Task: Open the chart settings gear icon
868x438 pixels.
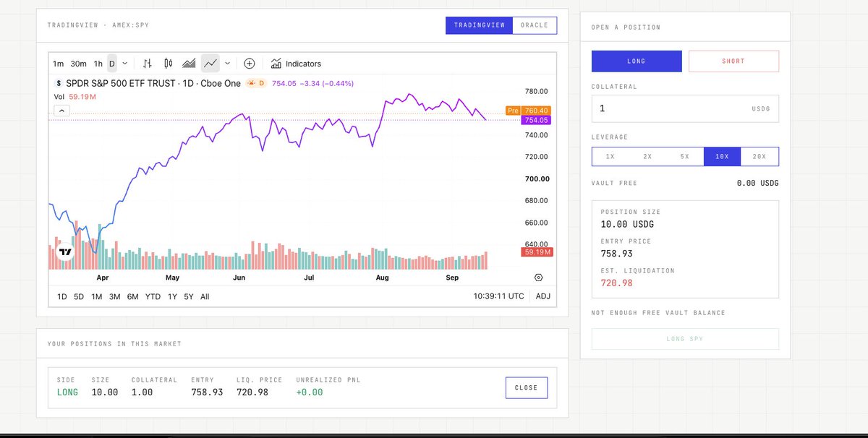Action: [538, 278]
